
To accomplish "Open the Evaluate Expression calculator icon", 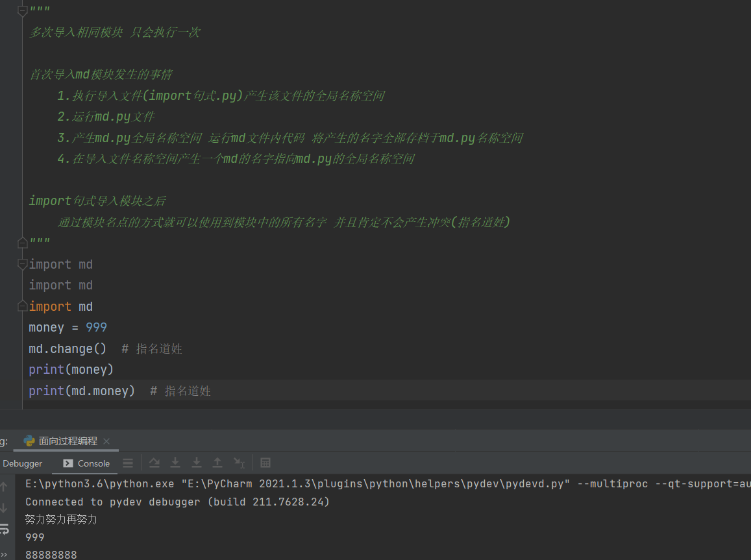I will pyautogui.click(x=265, y=463).
